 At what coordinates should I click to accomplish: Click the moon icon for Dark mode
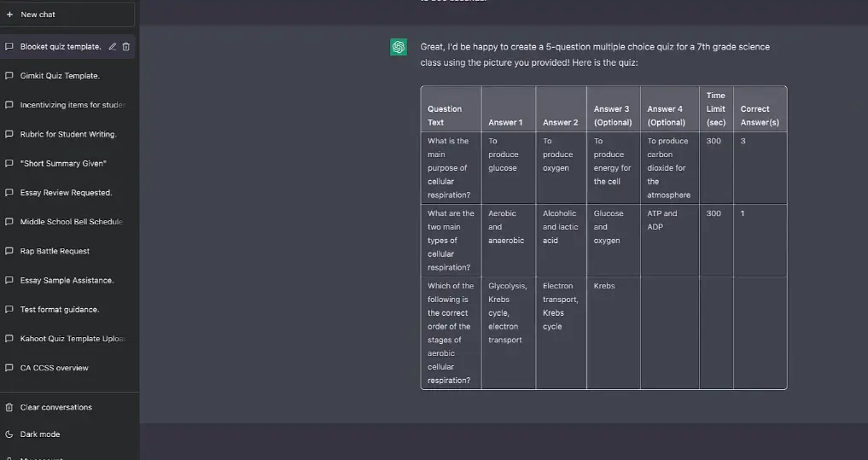pyautogui.click(x=9, y=434)
